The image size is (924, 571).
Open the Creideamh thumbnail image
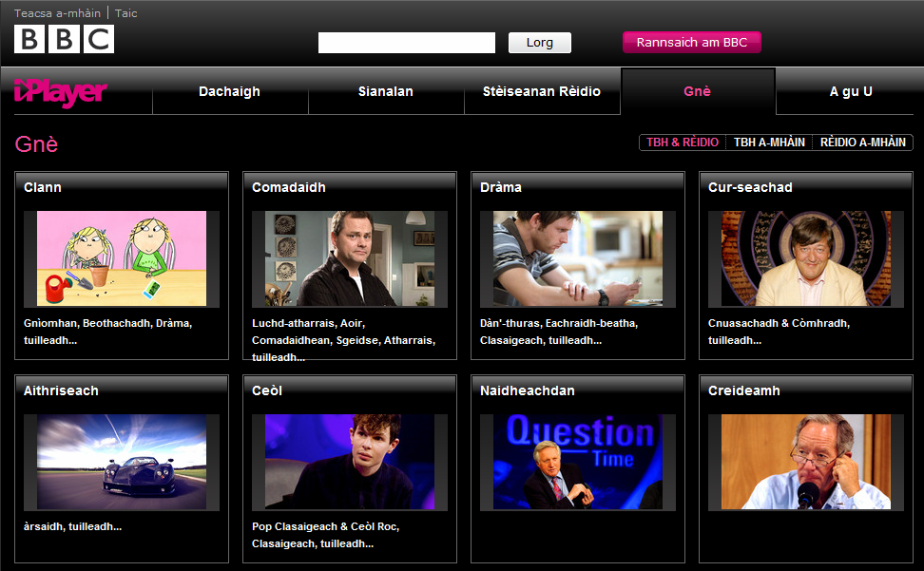(x=806, y=462)
